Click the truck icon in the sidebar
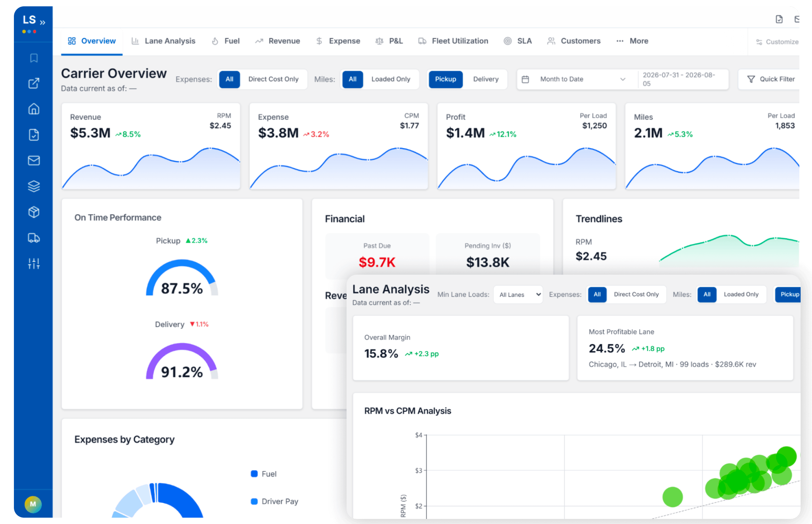The image size is (812, 524). click(34, 238)
